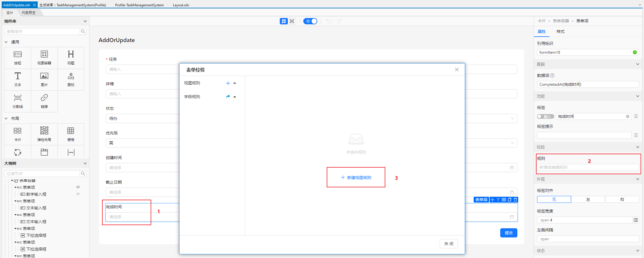Switch to the 样式 tab

(x=560, y=31)
